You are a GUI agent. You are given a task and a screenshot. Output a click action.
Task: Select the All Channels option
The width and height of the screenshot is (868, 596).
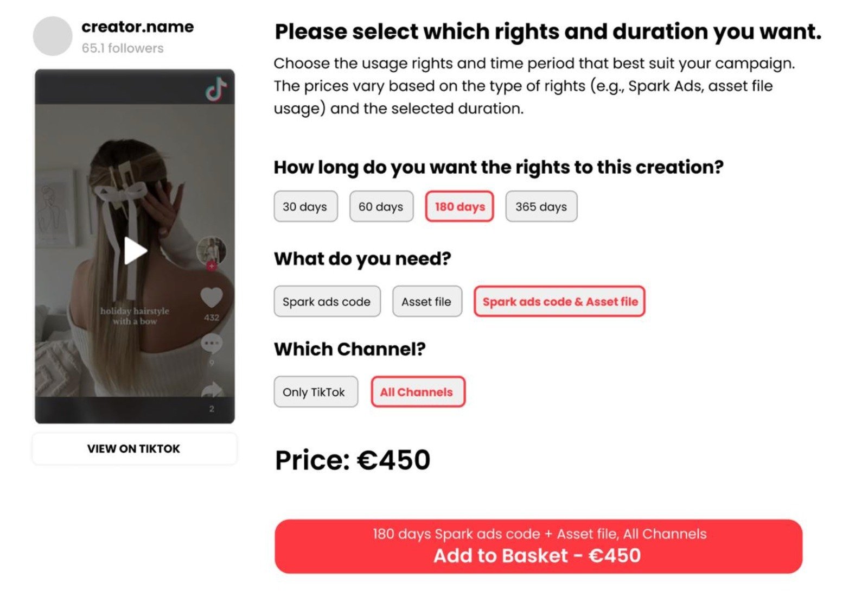pyautogui.click(x=417, y=392)
